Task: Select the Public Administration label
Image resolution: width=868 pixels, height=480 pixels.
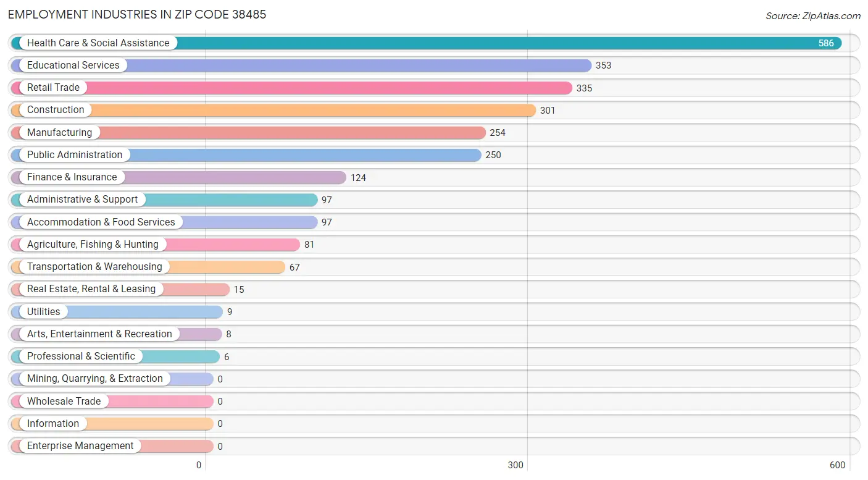Action: [x=75, y=155]
